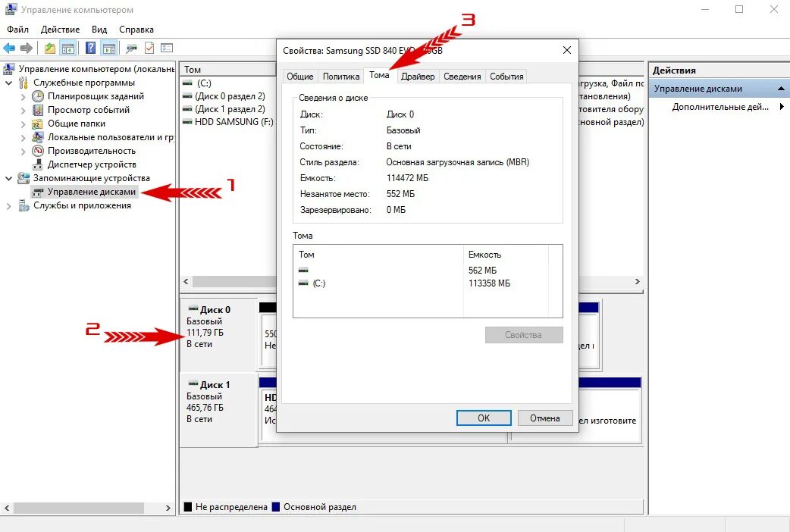
Task: Switch to the Общие tab
Action: tap(299, 76)
